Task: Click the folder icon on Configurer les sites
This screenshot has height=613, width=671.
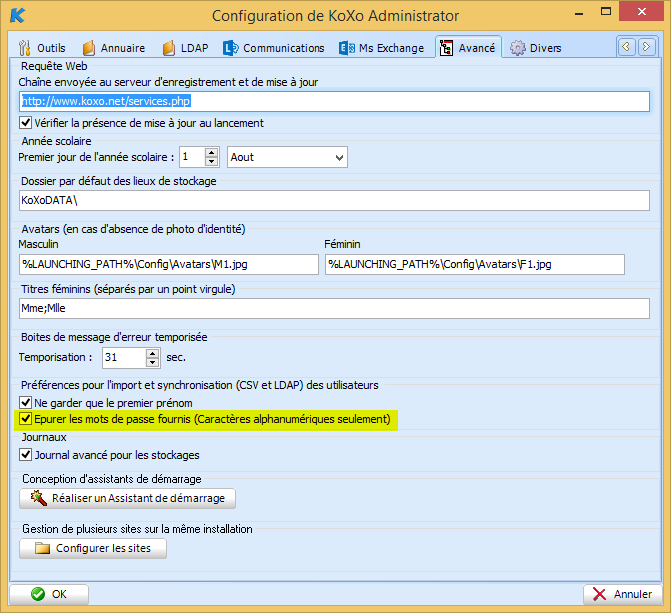Action: click(42, 548)
